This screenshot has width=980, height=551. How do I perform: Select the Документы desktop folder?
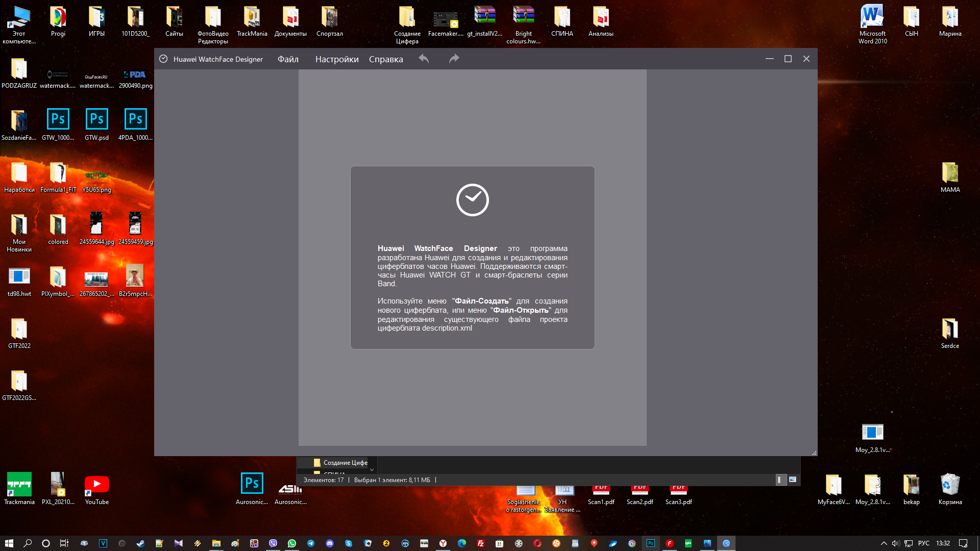coord(290,21)
